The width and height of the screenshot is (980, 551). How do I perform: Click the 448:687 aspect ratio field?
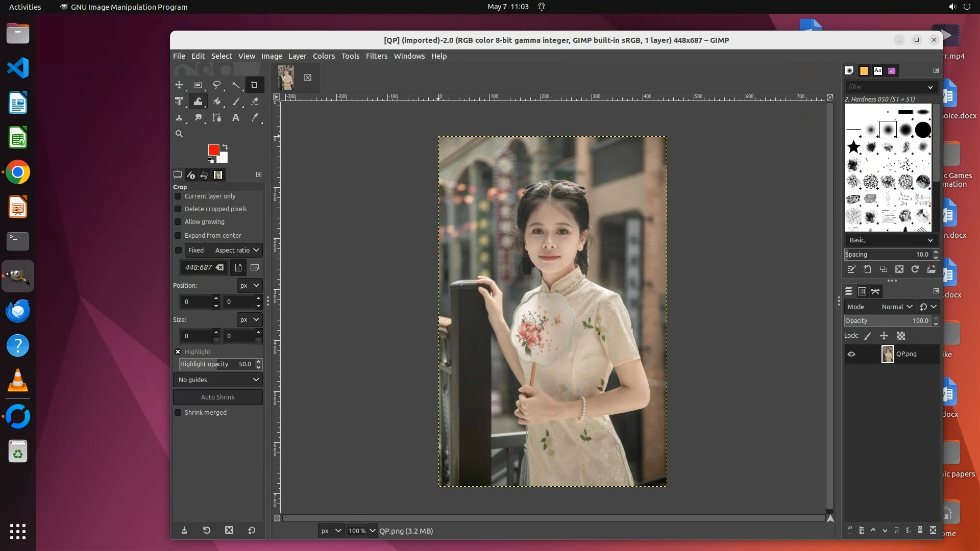199,267
